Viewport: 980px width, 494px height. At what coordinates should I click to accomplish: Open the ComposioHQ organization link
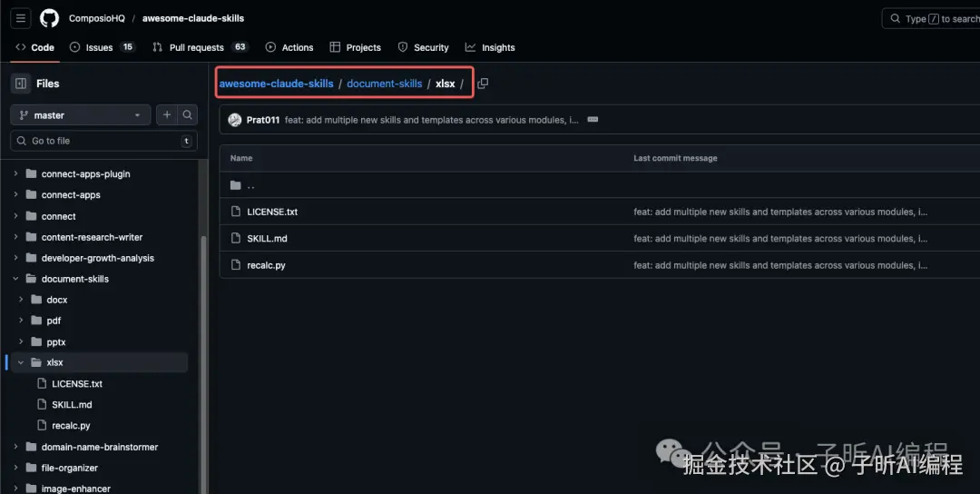point(97,18)
